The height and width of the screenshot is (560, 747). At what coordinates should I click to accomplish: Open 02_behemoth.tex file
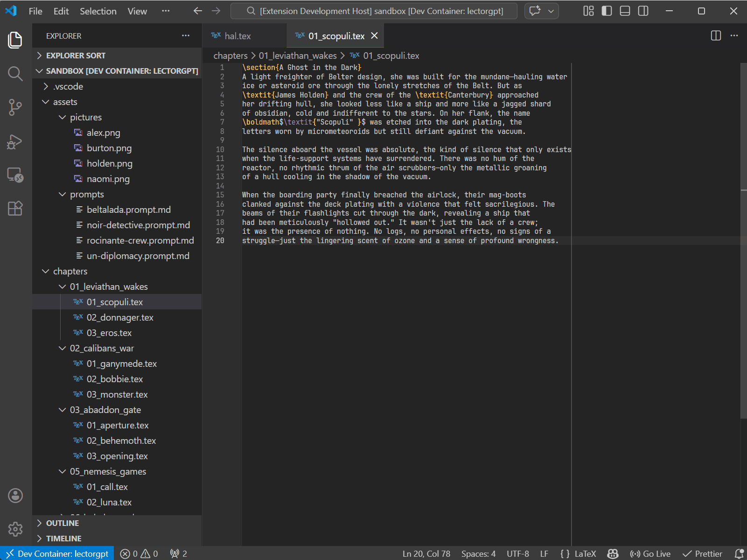117,441
